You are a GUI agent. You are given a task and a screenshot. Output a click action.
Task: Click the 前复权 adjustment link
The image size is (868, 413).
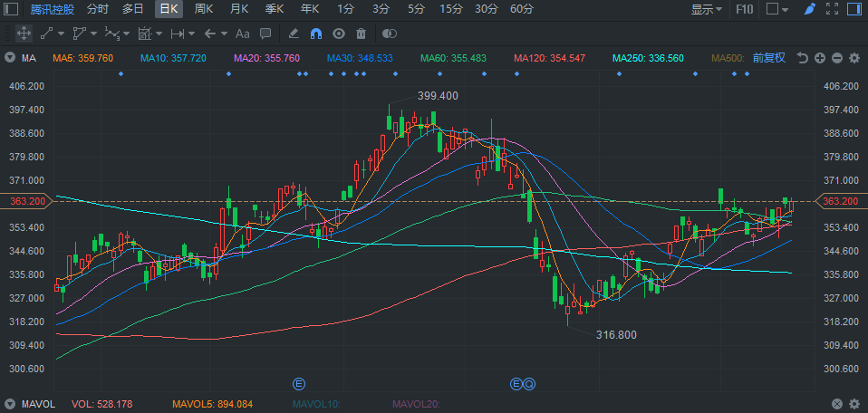click(x=770, y=58)
